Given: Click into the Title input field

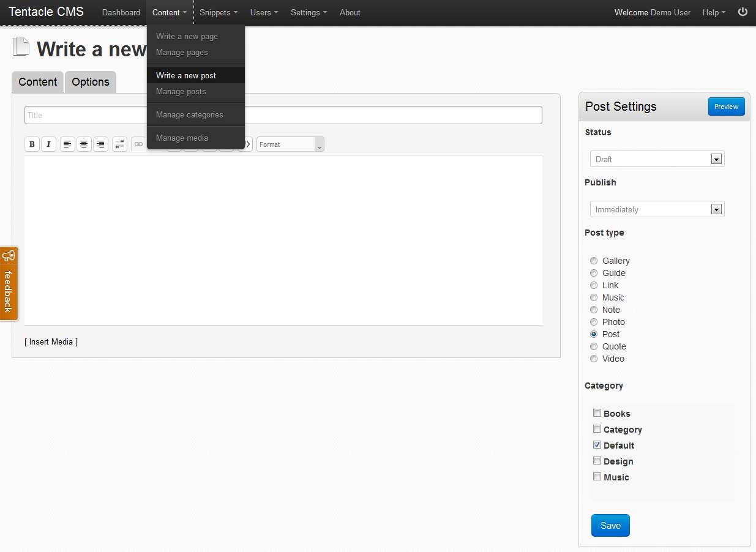Looking at the screenshot, I should point(392,115).
